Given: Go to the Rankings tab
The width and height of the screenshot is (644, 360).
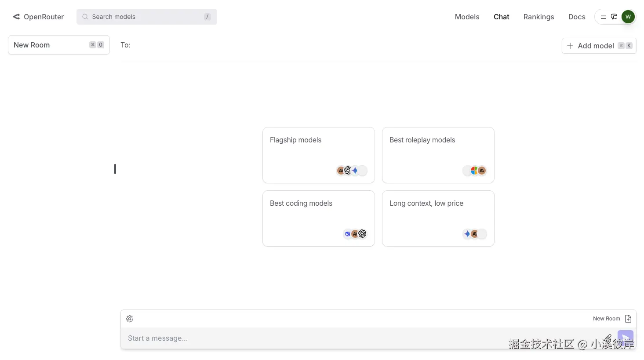Looking at the screenshot, I should point(538,17).
